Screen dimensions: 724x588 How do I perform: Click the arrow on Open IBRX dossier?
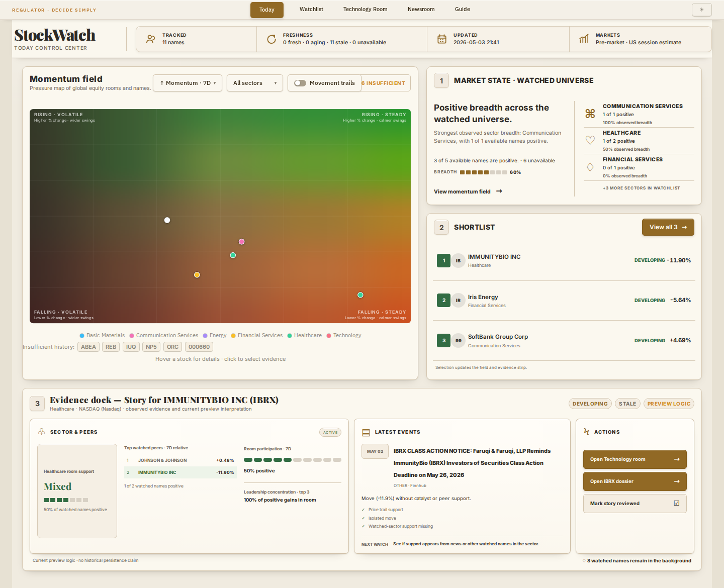[677, 481]
